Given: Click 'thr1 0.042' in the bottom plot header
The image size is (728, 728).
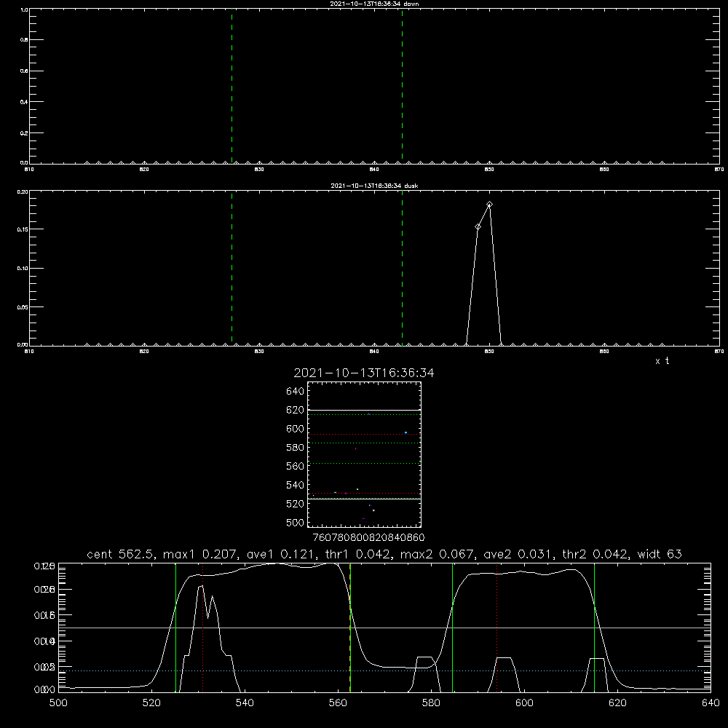Looking at the screenshot, I should click(x=361, y=554).
